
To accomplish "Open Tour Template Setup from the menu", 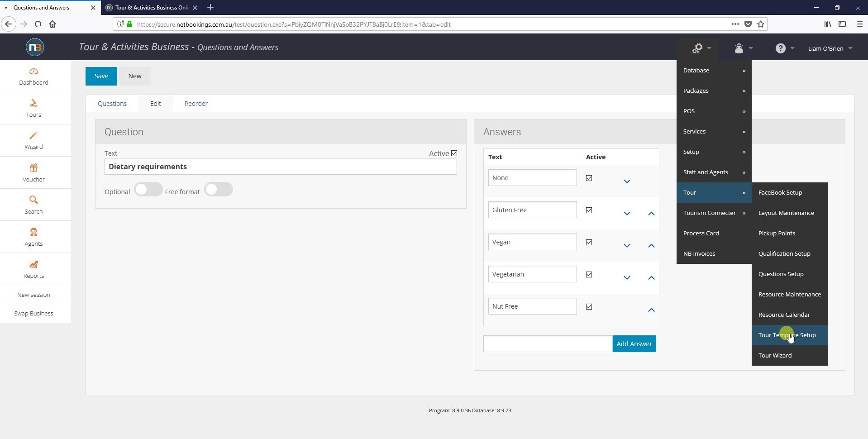I will [787, 335].
